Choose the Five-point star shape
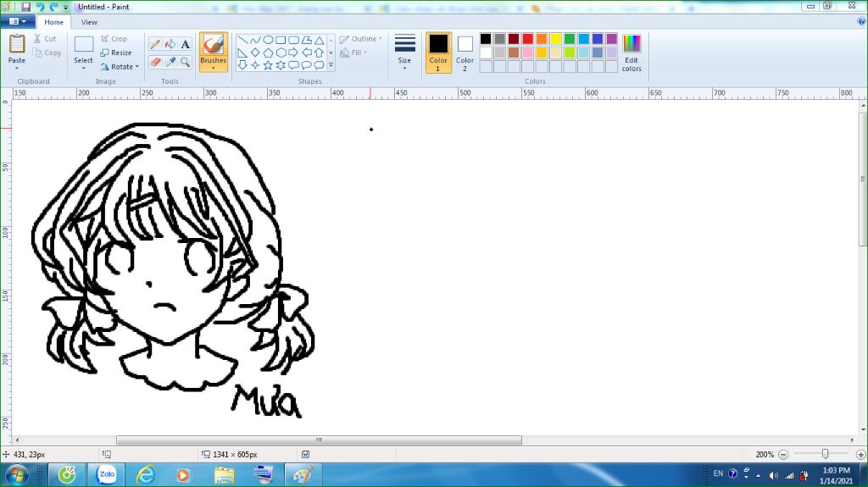The height and width of the screenshot is (487, 868). coord(268,65)
